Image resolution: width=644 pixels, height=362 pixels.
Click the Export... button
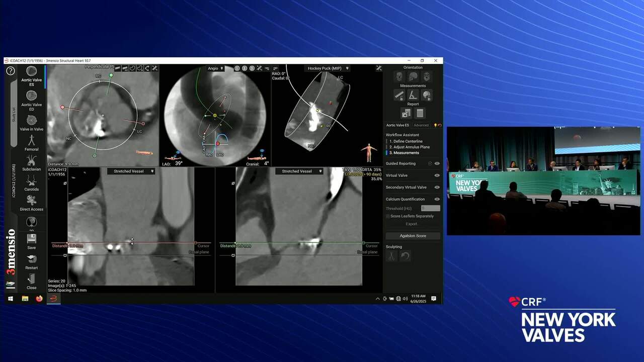click(x=413, y=224)
